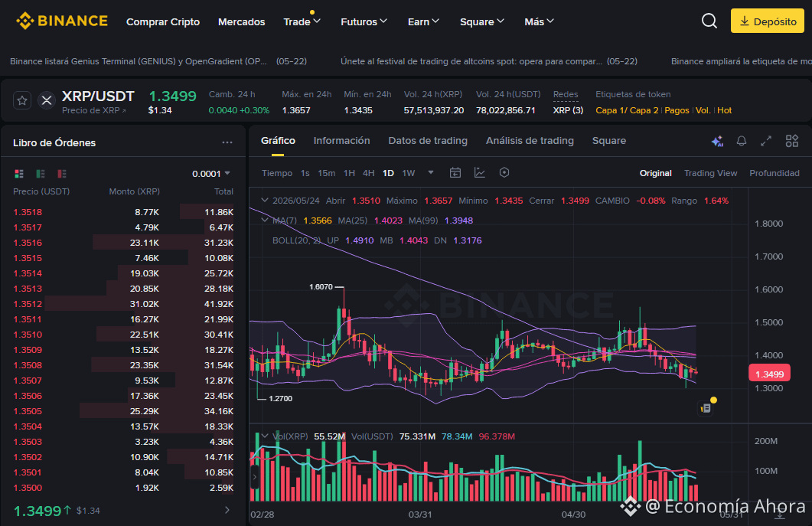The image size is (812, 526).
Task: Click the Redes label
Action: (565, 94)
